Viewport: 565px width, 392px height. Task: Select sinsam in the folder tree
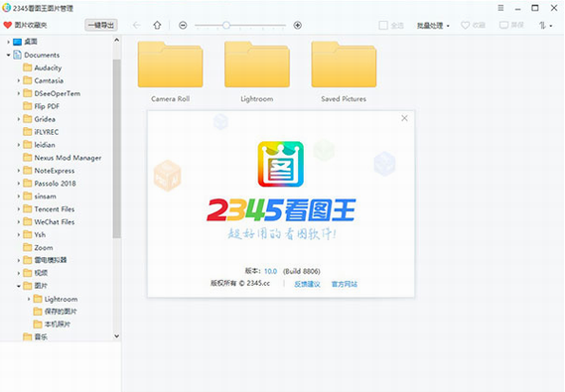(x=45, y=196)
